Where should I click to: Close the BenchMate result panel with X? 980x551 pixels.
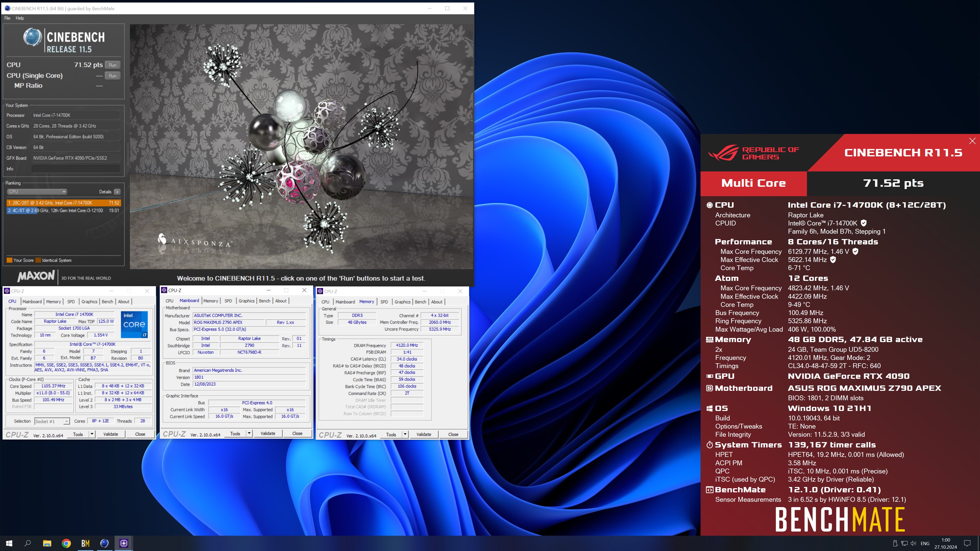coord(972,141)
